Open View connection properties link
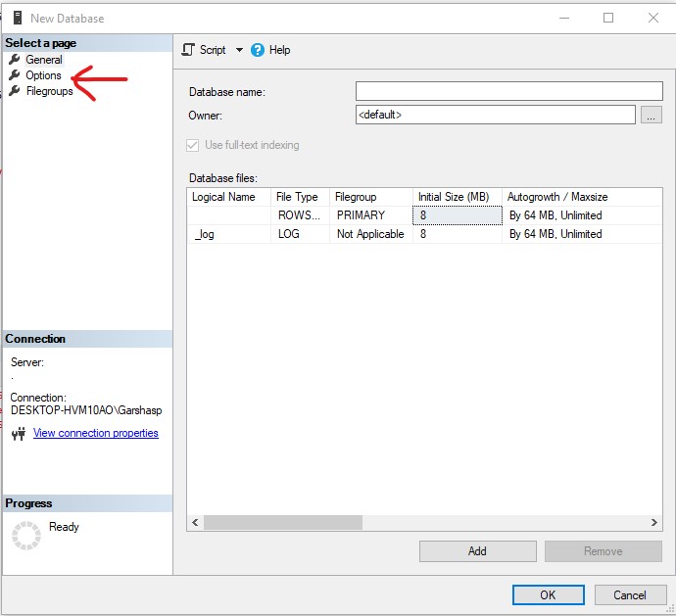Screen dimensions: 676x616 [95, 433]
